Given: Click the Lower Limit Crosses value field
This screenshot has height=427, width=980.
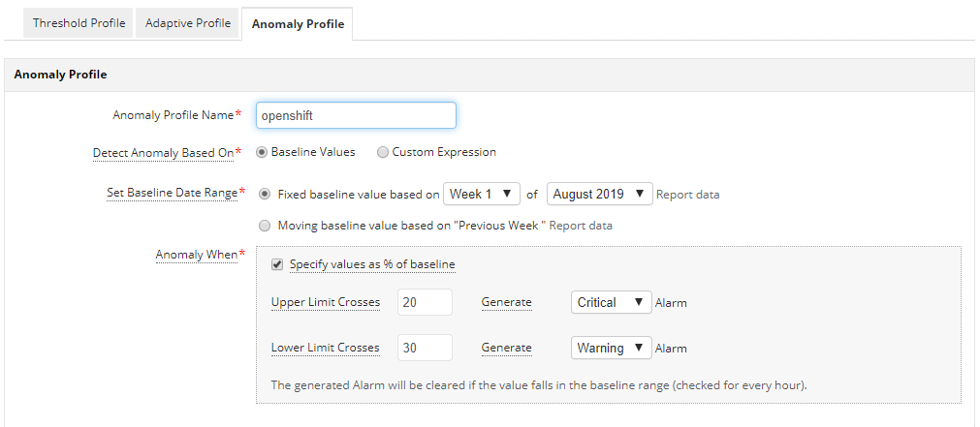Looking at the screenshot, I should point(426,348).
